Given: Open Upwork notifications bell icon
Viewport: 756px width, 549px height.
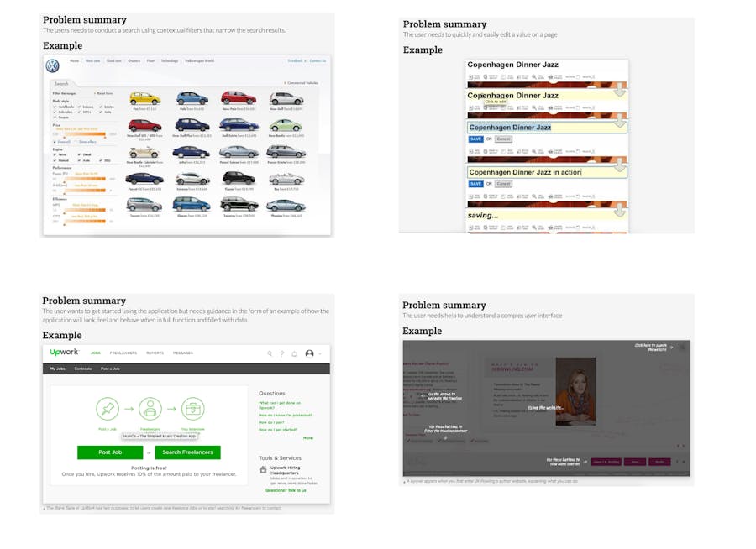Looking at the screenshot, I should click(295, 353).
